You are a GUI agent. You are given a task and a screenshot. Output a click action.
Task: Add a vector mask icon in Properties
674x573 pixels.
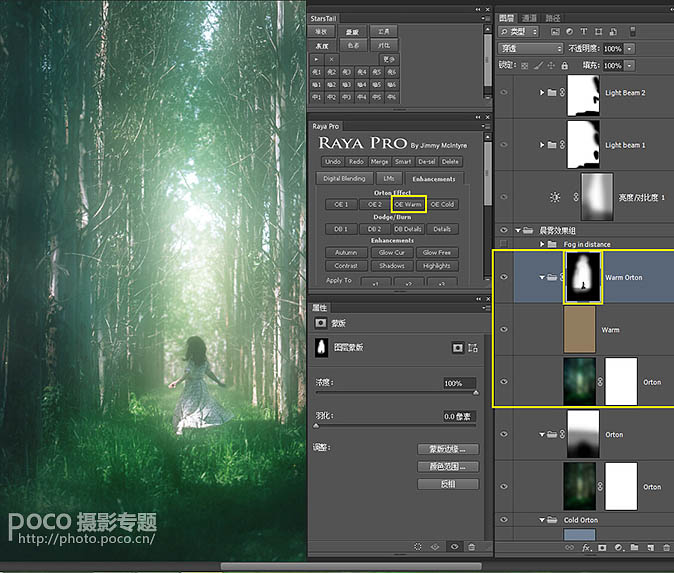(473, 347)
